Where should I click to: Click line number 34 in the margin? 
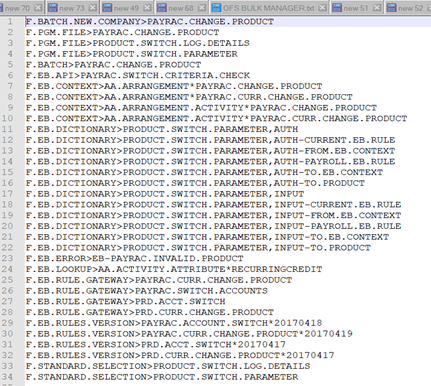click(x=7, y=377)
